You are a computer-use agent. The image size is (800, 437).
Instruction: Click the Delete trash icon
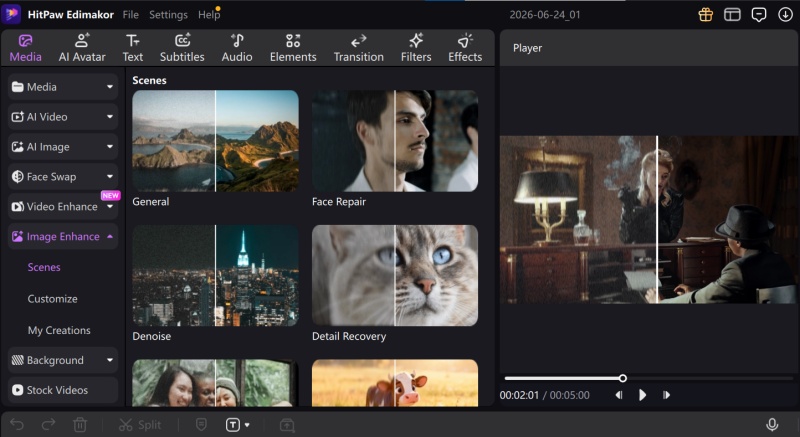[80, 425]
